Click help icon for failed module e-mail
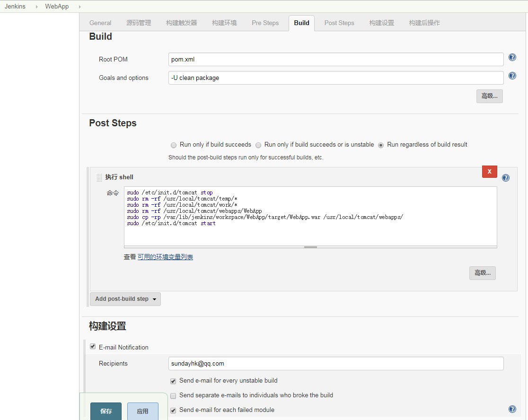This screenshot has width=528, height=420. (512, 409)
